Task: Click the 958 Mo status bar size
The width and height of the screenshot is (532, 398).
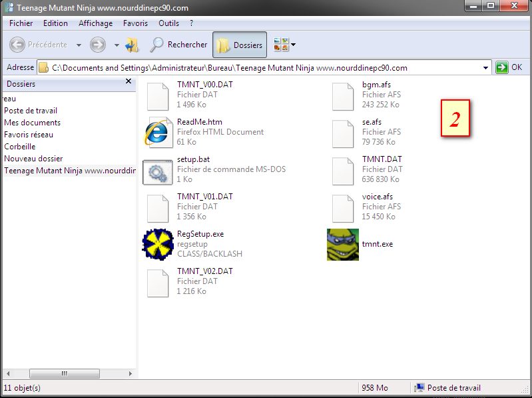Action: (375, 388)
